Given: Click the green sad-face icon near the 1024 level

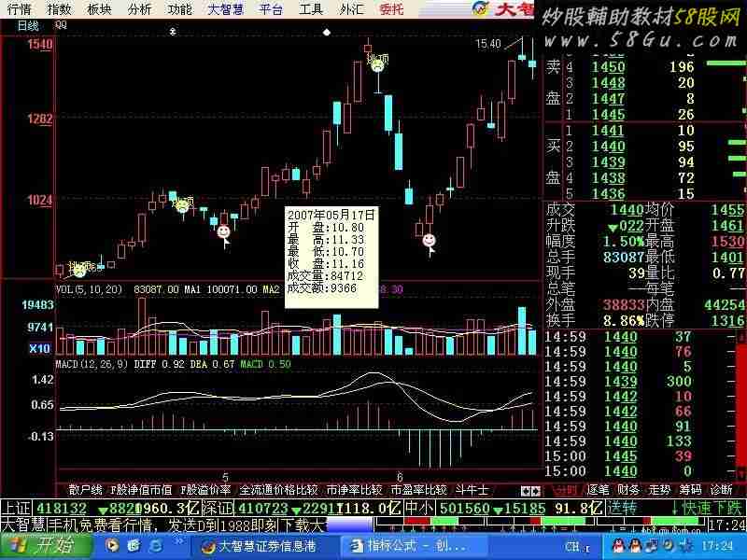Looking at the screenshot, I should coord(183,206).
